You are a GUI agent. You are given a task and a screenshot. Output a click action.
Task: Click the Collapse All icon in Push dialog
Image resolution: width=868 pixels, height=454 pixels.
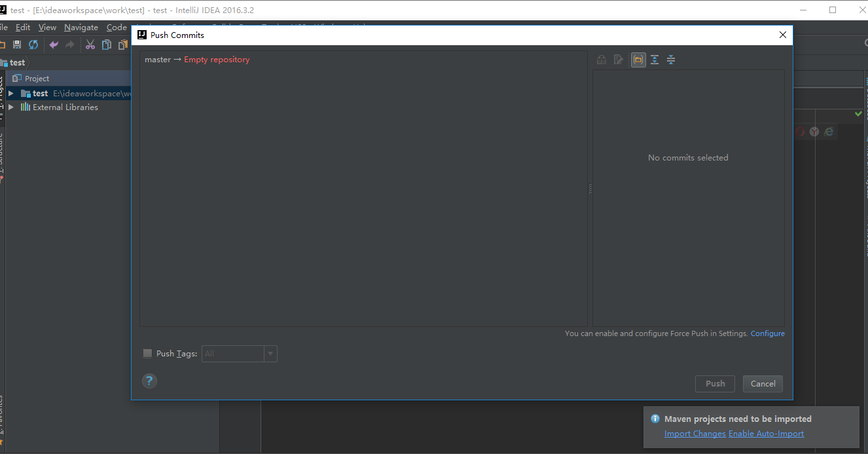pos(671,60)
